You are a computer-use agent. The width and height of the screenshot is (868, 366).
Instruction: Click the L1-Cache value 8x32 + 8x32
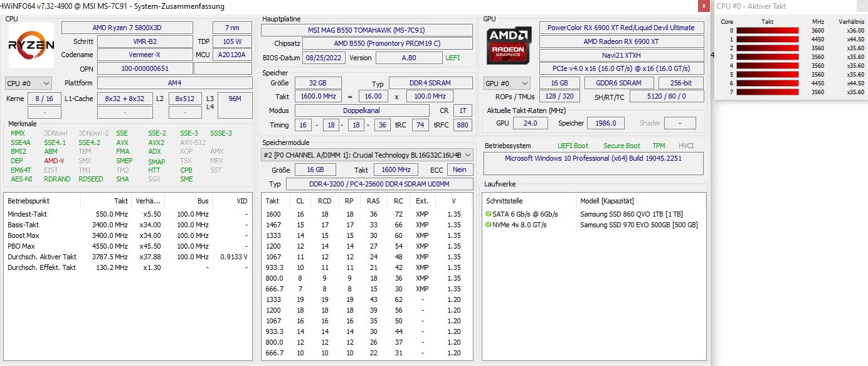click(x=125, y=99)
